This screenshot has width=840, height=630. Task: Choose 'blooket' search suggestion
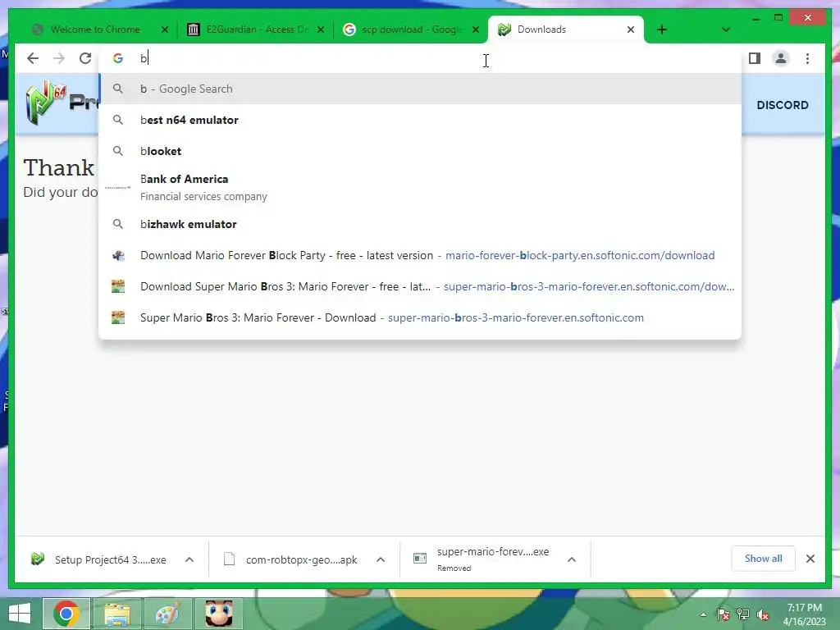click(420, 151)
